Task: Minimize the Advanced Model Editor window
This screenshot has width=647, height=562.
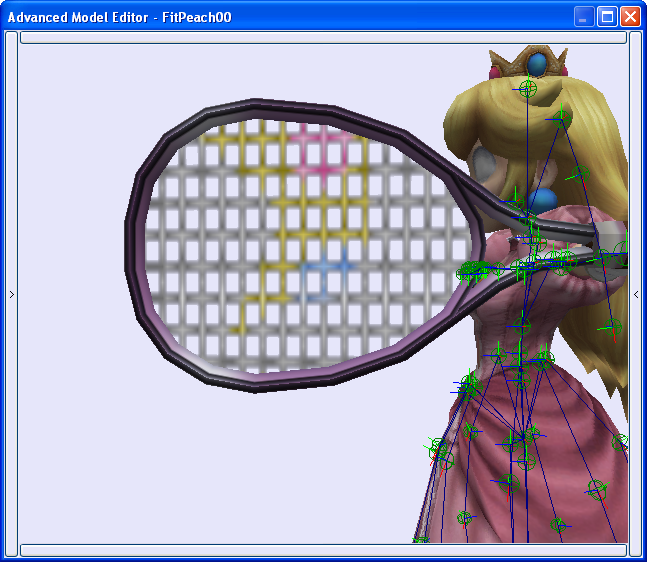Action: pyautogui.click(x=583, y=17)
